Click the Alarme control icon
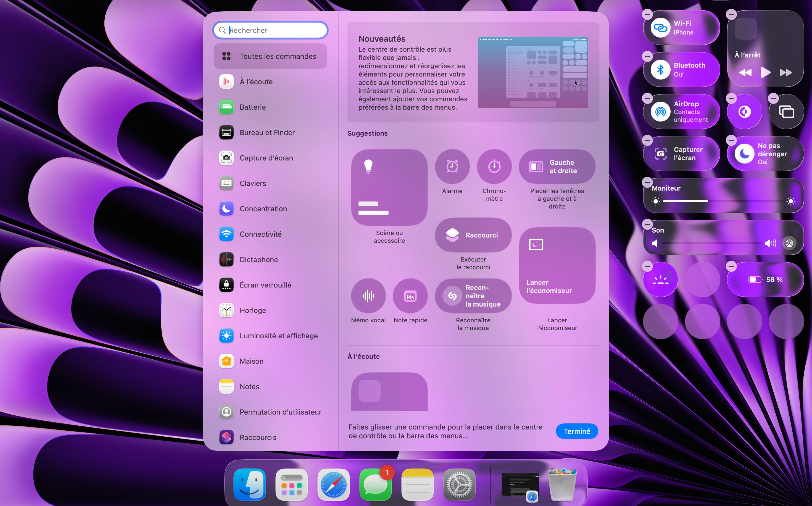The height and width of the screenshot is (506, 812). point(452,166)
